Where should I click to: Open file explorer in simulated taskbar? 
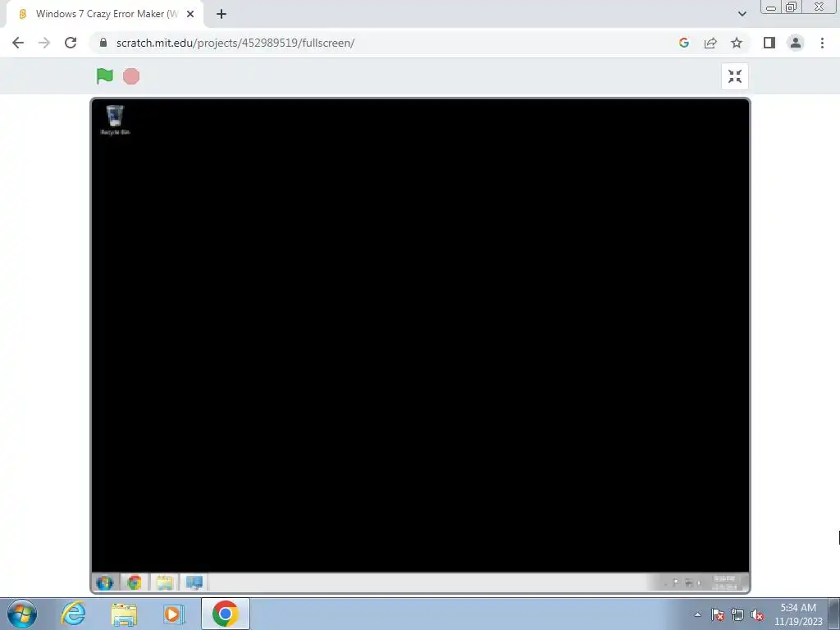(164, 582)
